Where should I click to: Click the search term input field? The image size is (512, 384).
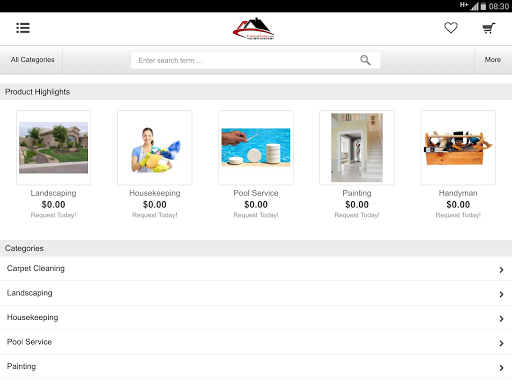[255, 60]
